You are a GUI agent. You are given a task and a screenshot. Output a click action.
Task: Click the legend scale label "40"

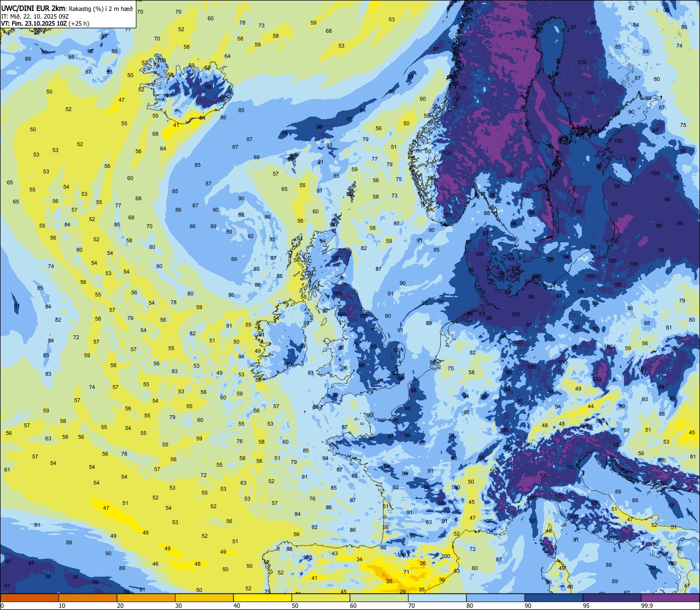(x=237, y=606)
